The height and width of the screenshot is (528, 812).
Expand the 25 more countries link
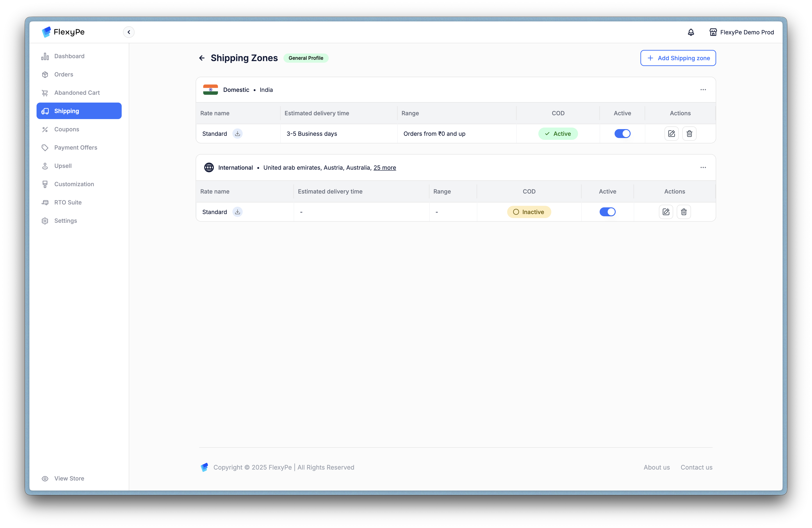(x=385, y=168)
